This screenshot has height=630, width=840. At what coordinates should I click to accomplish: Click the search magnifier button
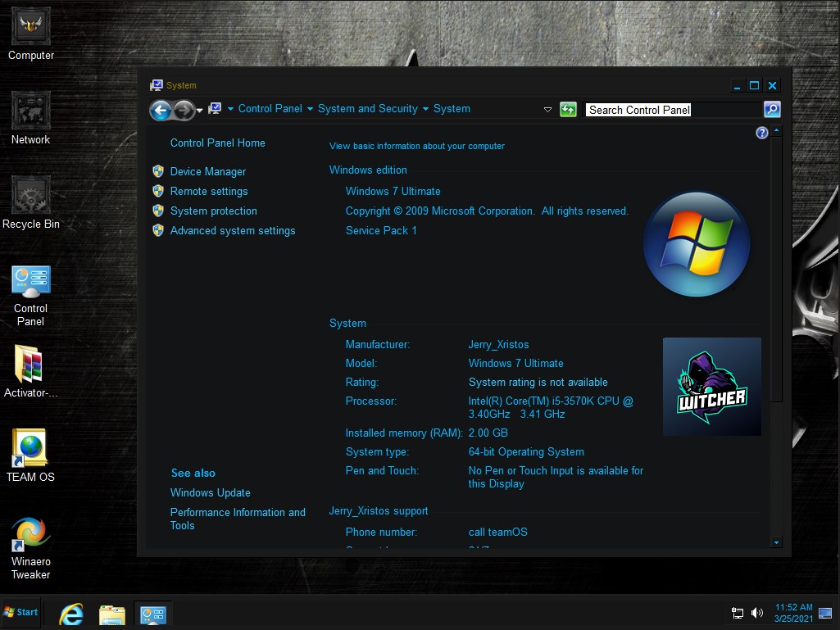[x=772, y=109]
